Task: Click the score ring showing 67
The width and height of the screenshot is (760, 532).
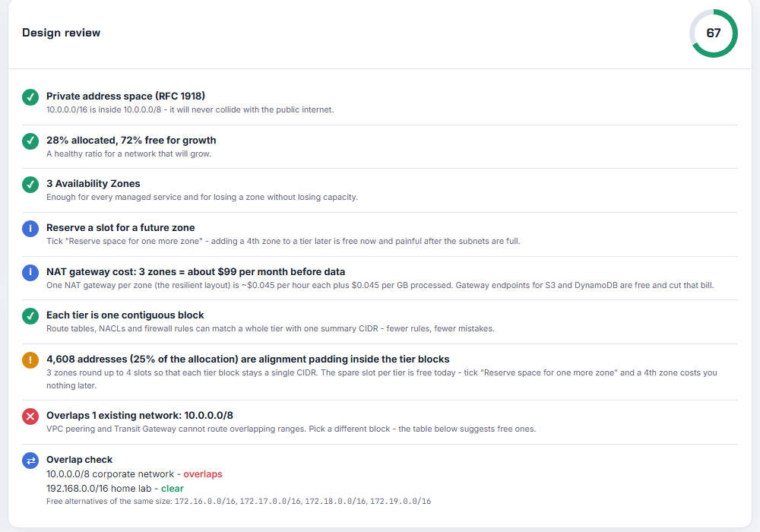Action: point(714,33)
